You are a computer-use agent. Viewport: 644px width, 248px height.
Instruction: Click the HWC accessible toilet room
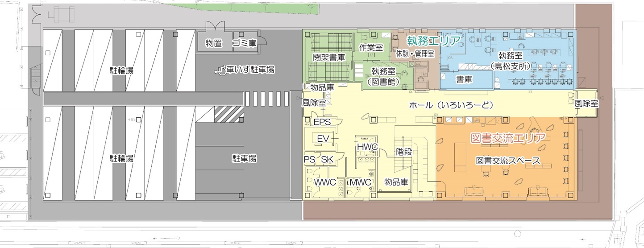tap(367, 147)
